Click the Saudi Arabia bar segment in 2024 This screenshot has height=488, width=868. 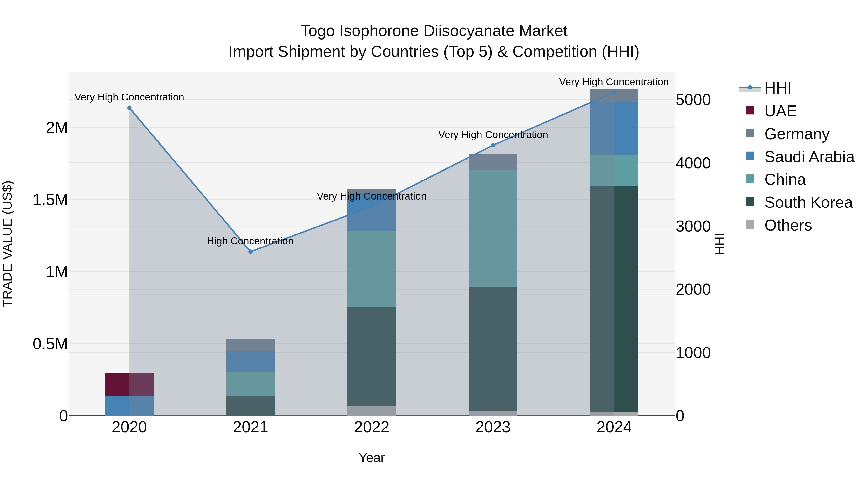[x=614, y=128]
